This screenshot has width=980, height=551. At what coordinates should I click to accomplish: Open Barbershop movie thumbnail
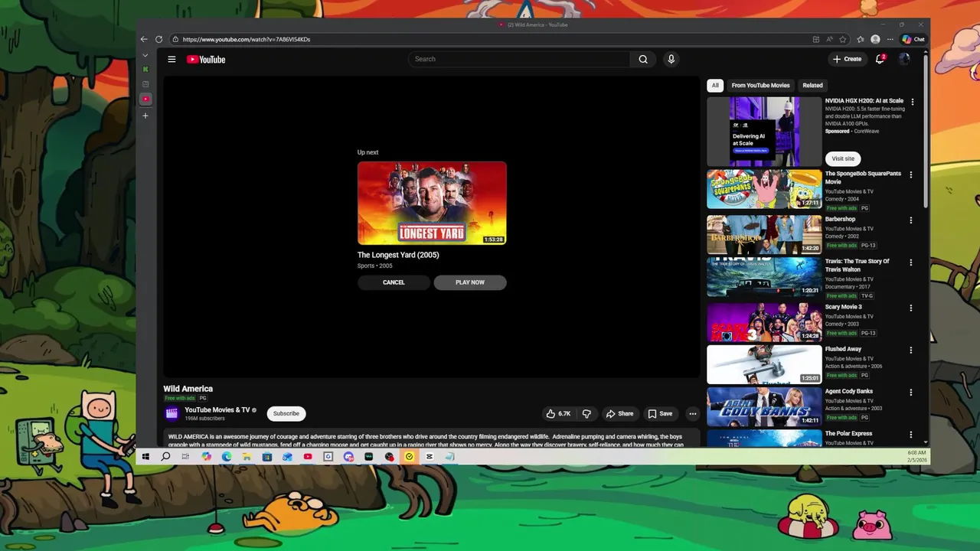tap(764, 234)
